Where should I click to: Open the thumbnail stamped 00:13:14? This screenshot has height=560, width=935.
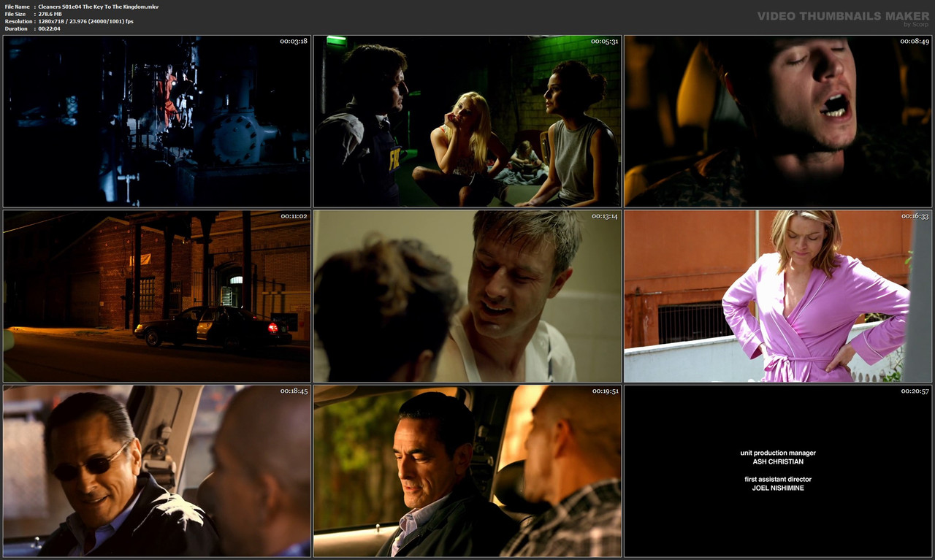pyautogui.click(x=467, y=296)
